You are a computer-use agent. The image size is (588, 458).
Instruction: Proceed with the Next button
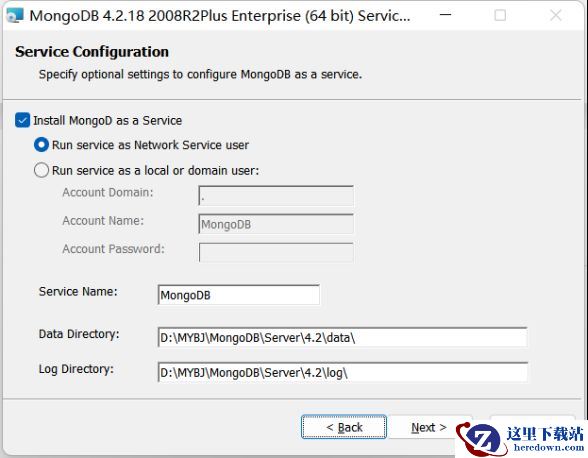click(429, 427)
